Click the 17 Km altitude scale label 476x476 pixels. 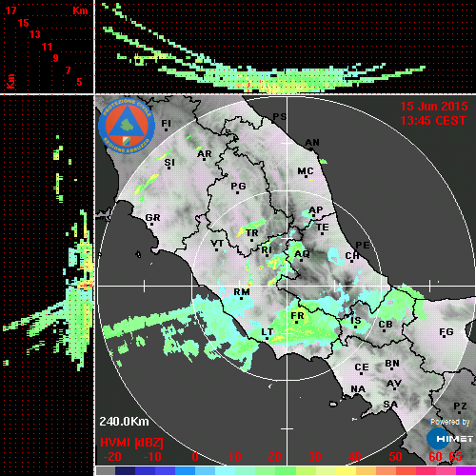click(x=10, y=10)
